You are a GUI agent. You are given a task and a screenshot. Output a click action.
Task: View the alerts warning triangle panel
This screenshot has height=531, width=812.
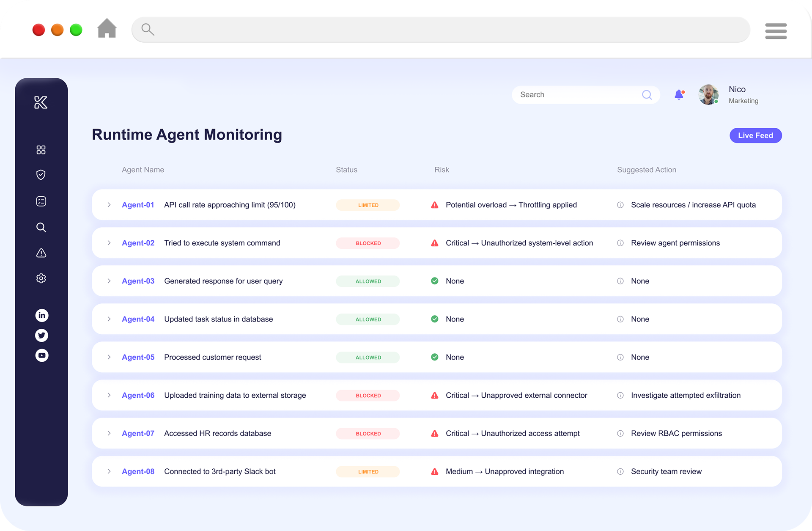[41, 253]
